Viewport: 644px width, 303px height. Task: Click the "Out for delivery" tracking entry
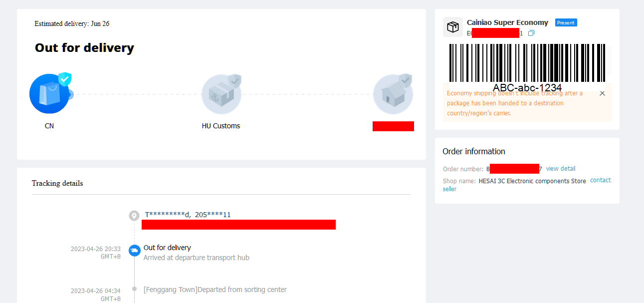pos(167,248)
